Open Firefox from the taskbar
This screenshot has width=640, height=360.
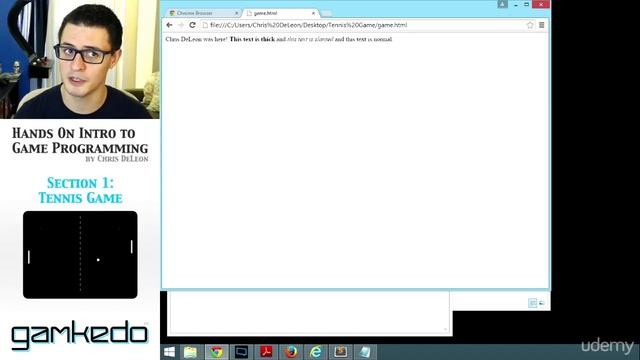pyautogui.click(x=291, y=352)
